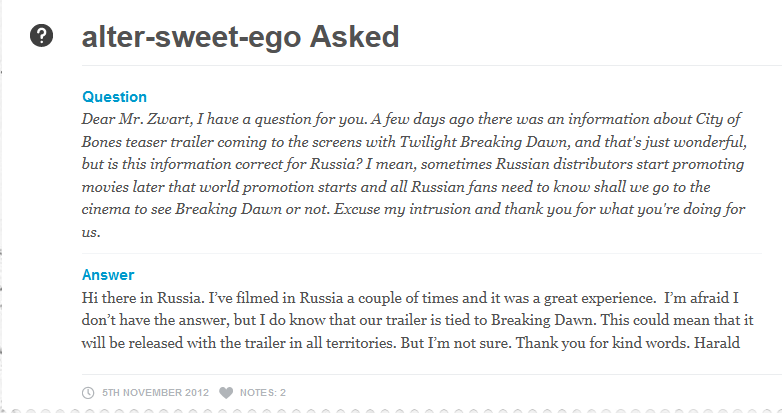This screenshot has width=782, height=413.
Task: Click the word 'Asked' in the heading
Action: 355,37
